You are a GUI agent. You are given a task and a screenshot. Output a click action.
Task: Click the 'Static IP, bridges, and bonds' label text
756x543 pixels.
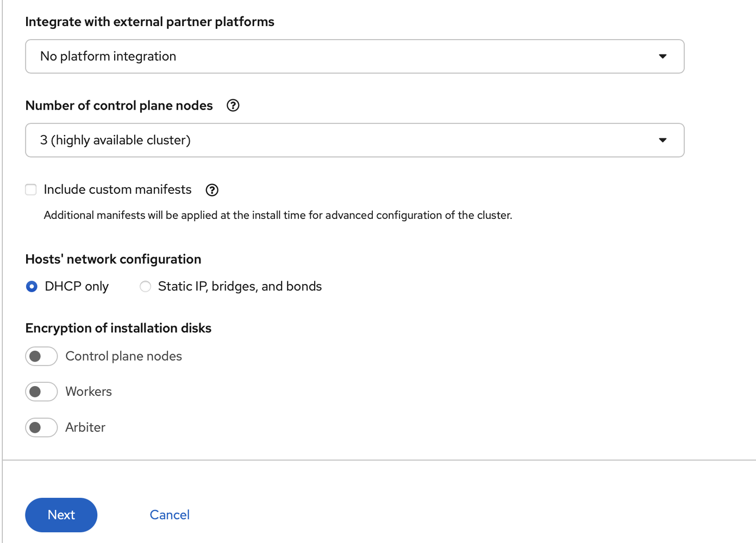[240, 286]
